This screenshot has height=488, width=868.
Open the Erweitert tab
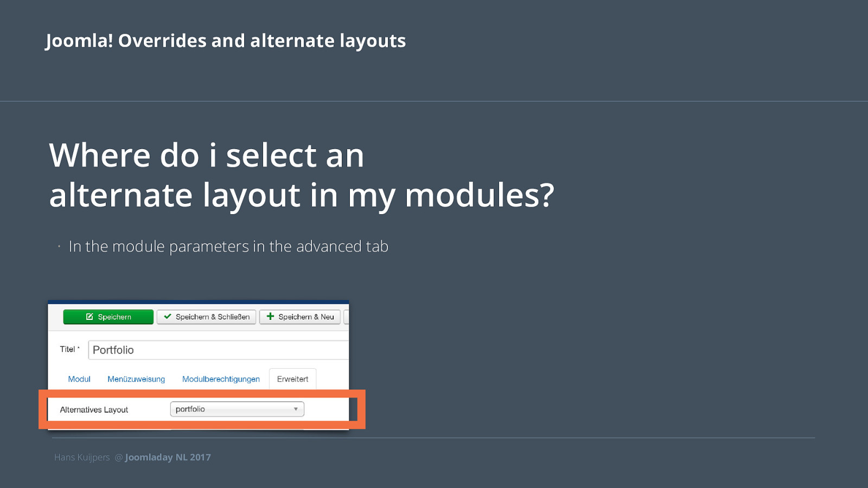[292, 379]
